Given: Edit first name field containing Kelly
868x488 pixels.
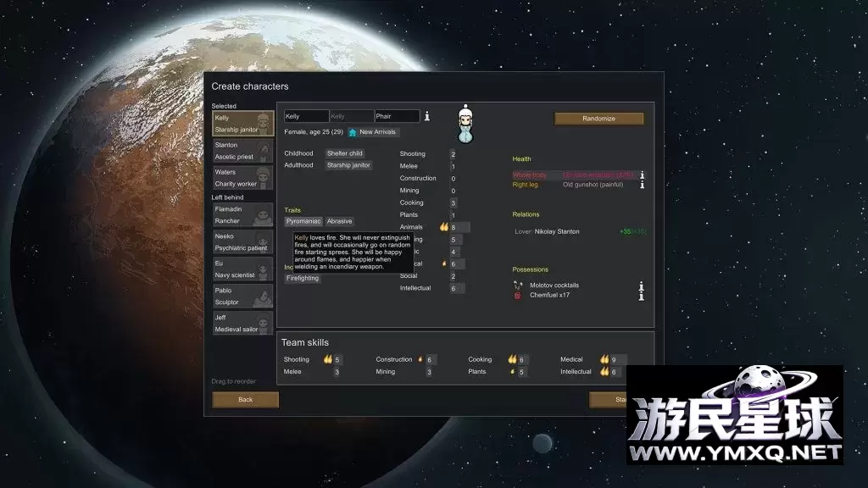Looking at the screenshot, I should (306, 116).
